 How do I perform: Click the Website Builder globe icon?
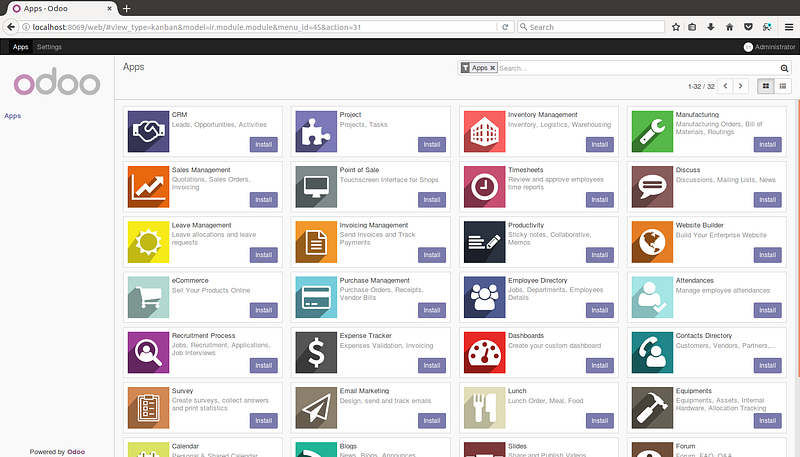click(652, 242)
